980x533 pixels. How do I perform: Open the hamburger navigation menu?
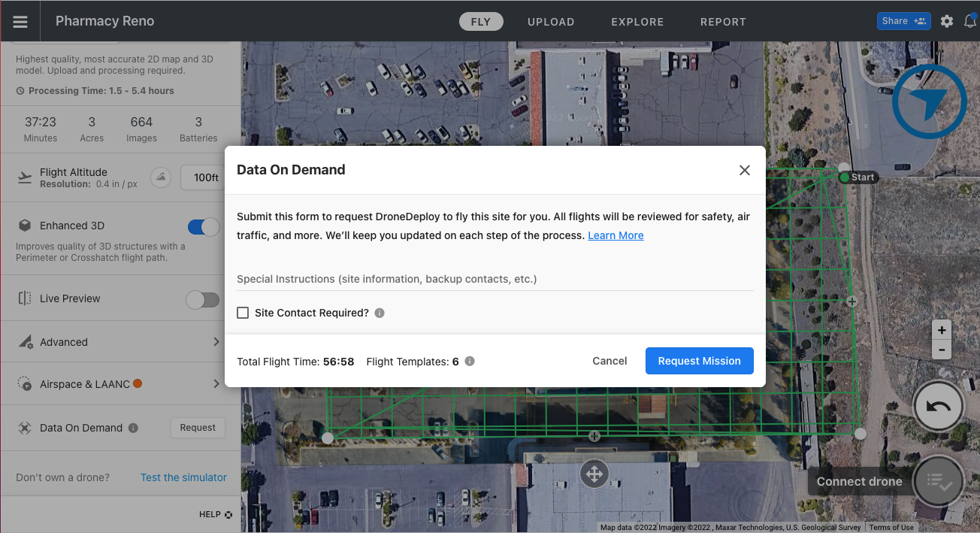20,20
